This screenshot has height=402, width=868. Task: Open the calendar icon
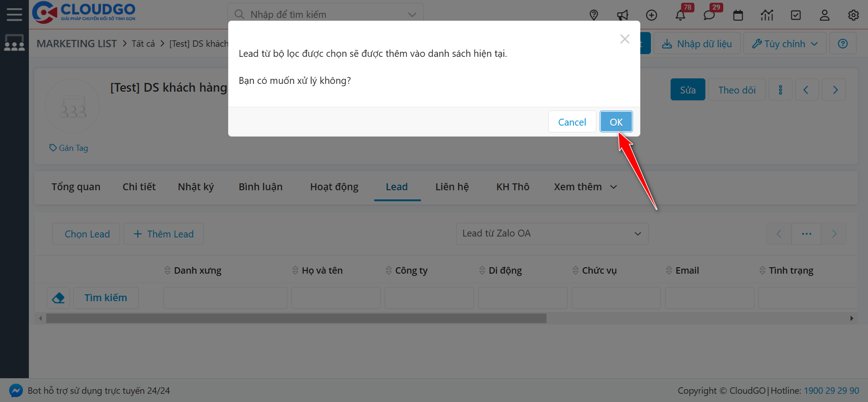pos(738,15)
